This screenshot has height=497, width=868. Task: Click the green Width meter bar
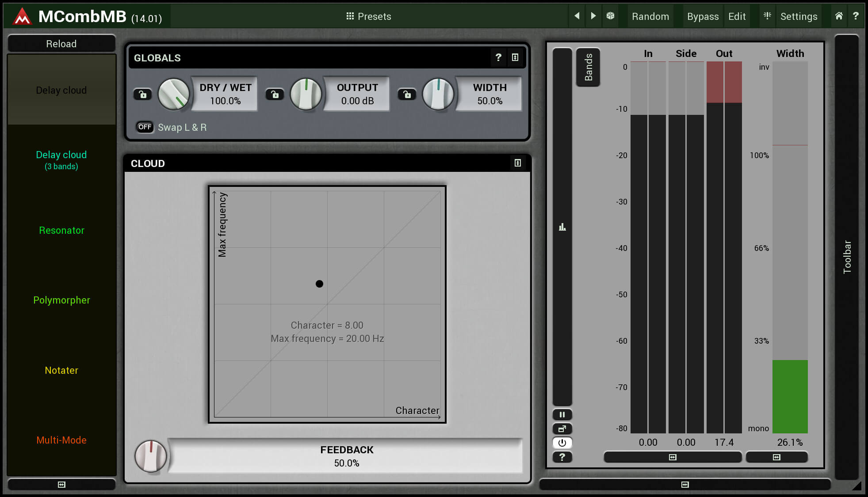790,397
